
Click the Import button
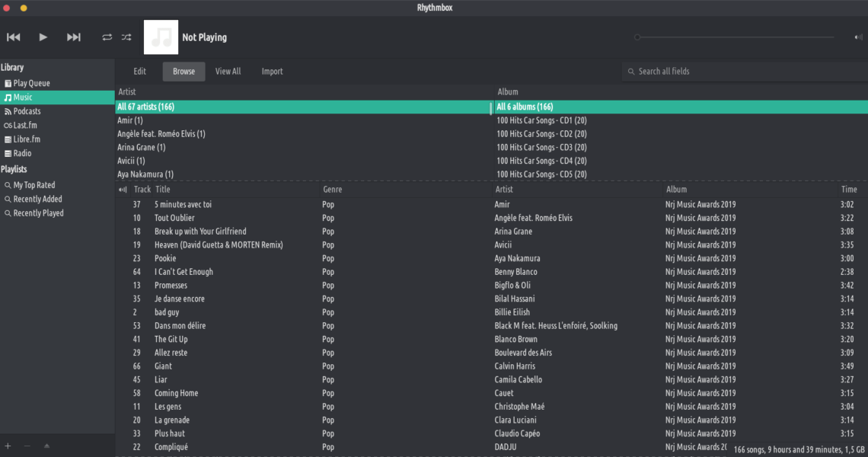pos(272,72)
